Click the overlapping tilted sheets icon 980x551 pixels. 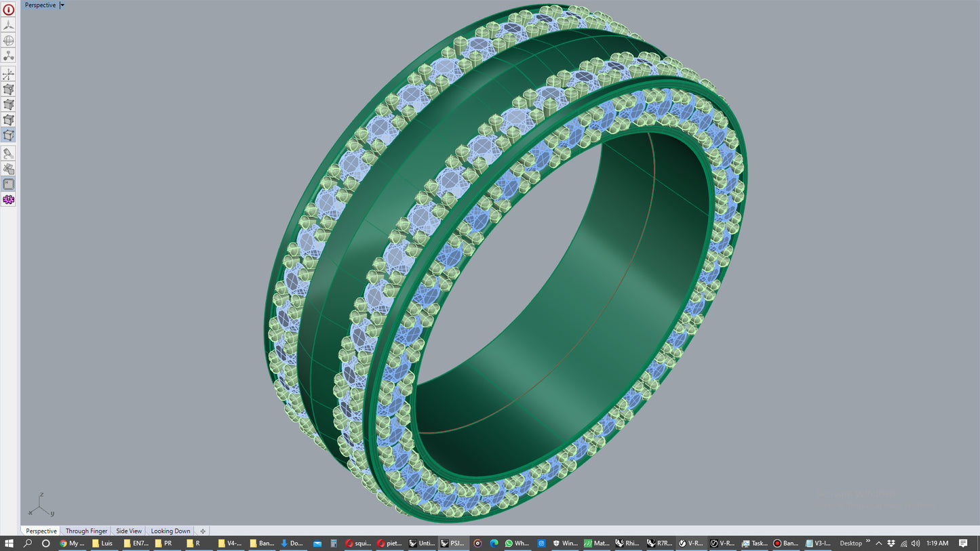pos(8,169)
